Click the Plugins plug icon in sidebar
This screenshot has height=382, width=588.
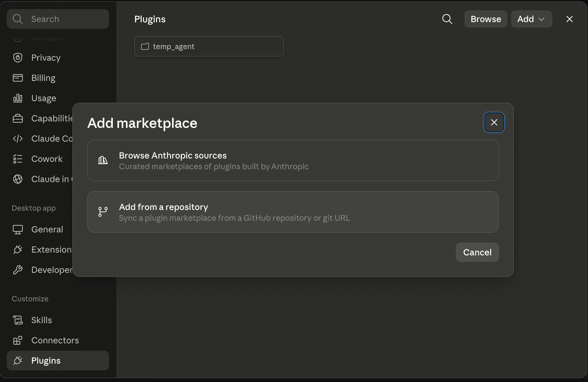[18, 361]
